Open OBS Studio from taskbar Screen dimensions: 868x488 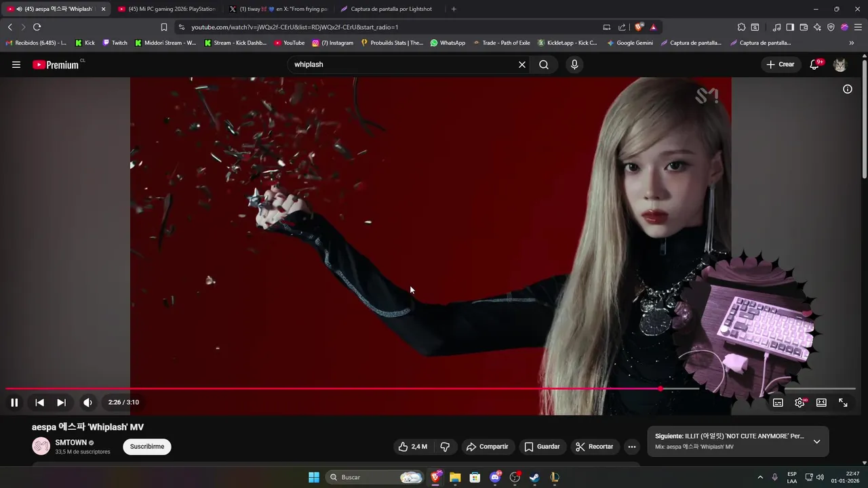click(x=515, y=477)
